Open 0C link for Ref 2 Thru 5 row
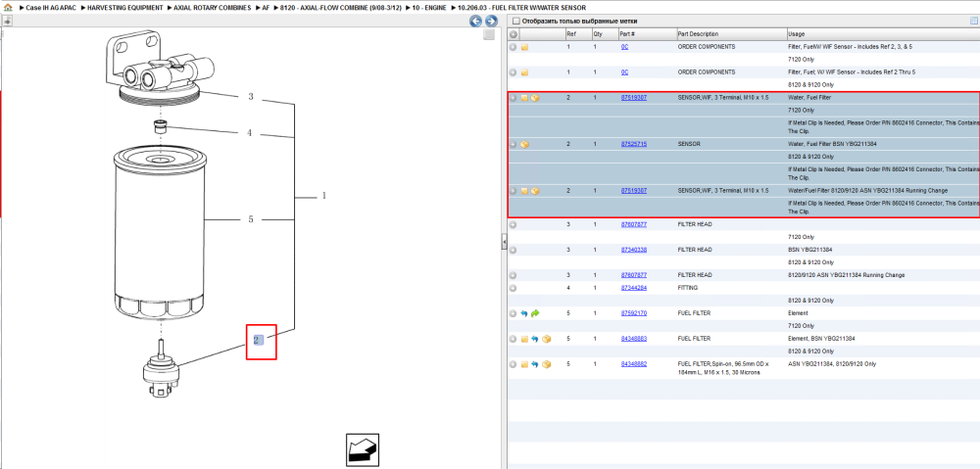980x469 pixels. pyautogui.click(x=624, y=72)
